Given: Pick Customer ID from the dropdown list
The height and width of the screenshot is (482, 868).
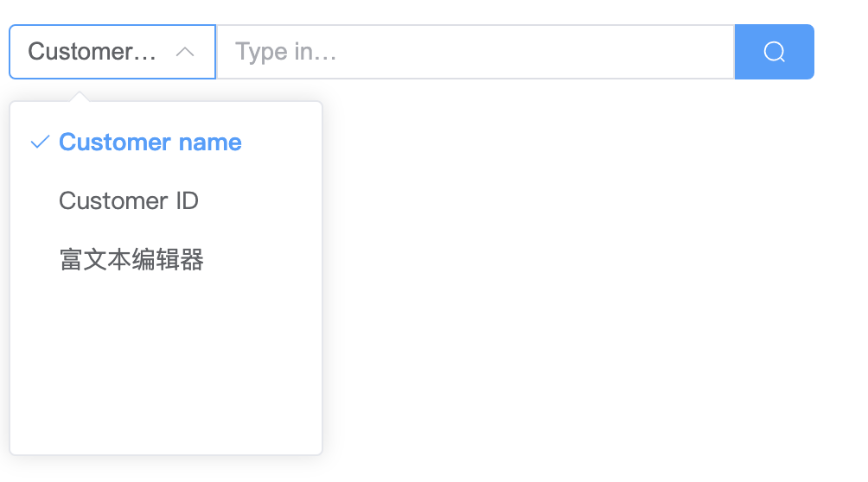Looking at the screenshot, I should pos(166,201).
